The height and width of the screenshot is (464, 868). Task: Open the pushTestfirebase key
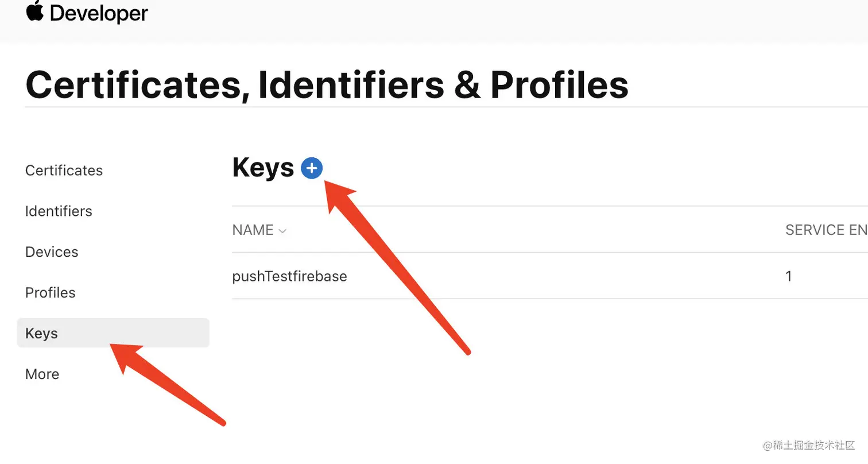[x=290, y=276]
